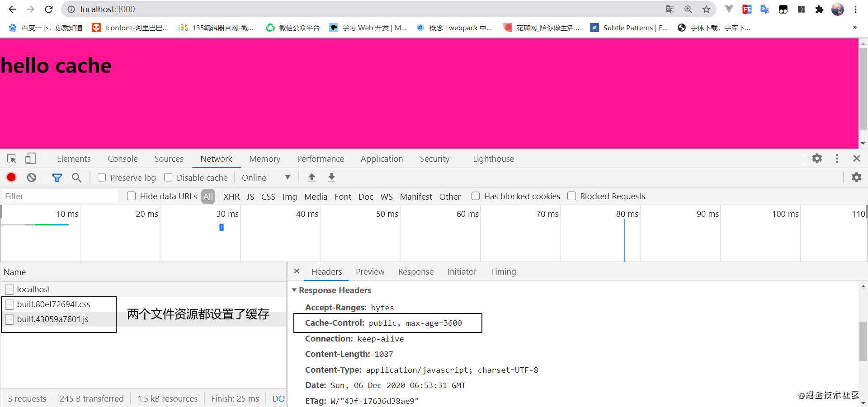Screen dimensions: 868x407
Task: Show more bookmarks with chevron
Action: coord(855,27)
